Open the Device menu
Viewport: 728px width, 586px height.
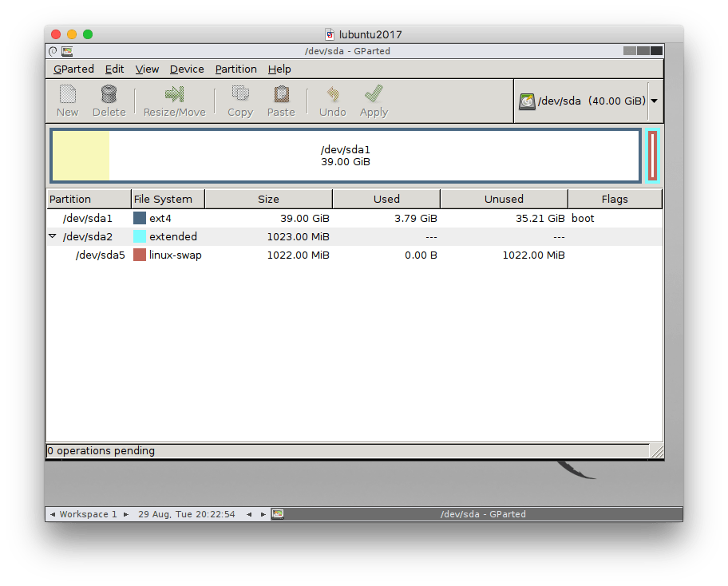pos(187,69)
